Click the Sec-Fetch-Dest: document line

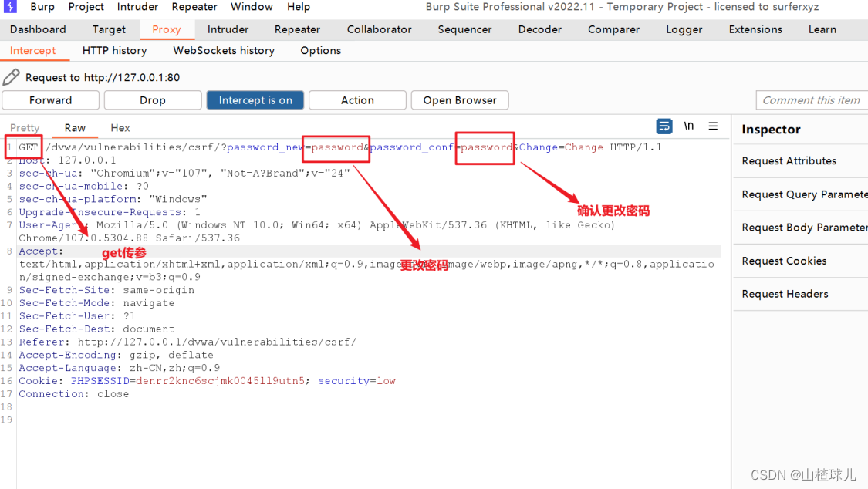pos(96,329)
